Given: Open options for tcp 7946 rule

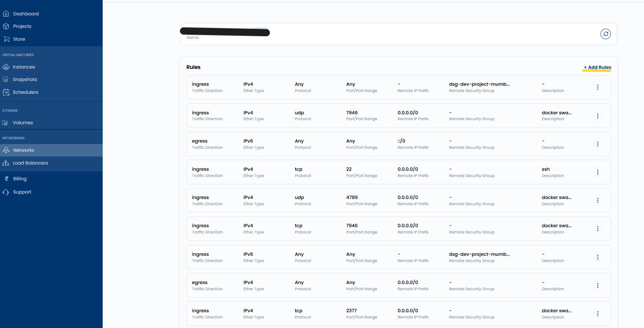Looking at the screenshot, I should (598, 229).
